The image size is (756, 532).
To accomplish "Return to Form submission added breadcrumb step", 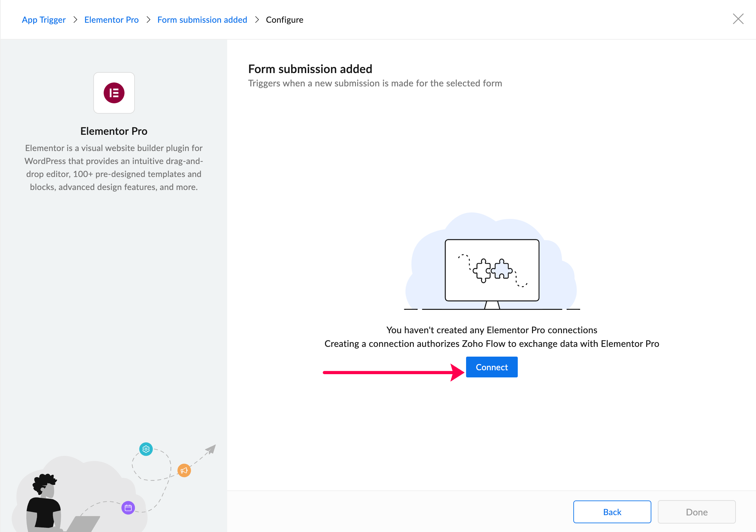I will click(202, 20).
